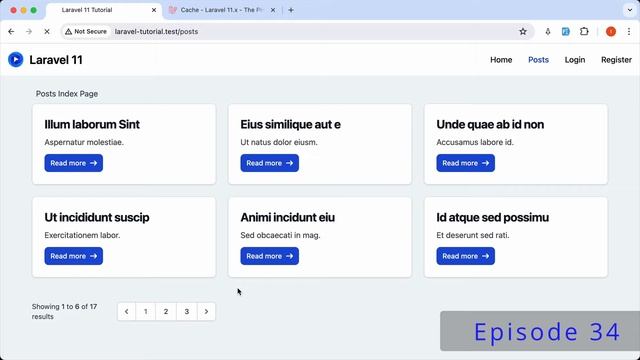This screenshot has width=640, height=360.
Task: Click the Not Secure warning indicator
Action: pyautogui.click(x=86, y=31)
